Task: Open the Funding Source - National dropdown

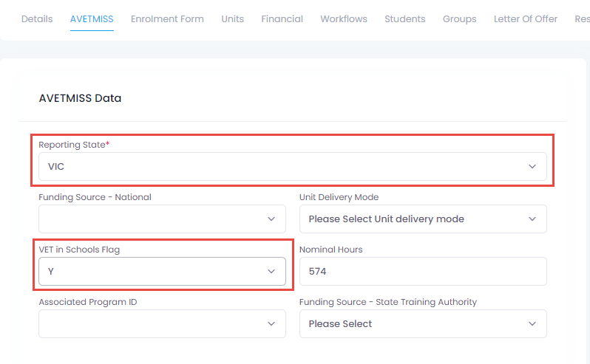Action: [x=162, y=219]
